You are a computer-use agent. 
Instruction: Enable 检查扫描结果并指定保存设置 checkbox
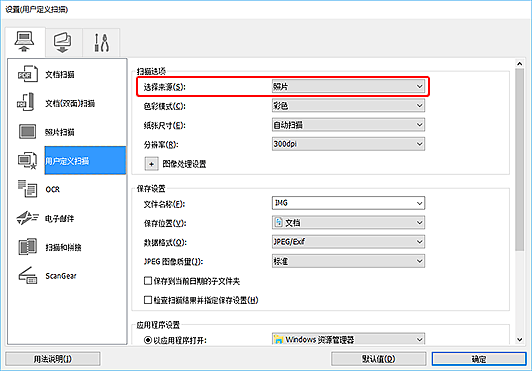[x=148, y=300]
